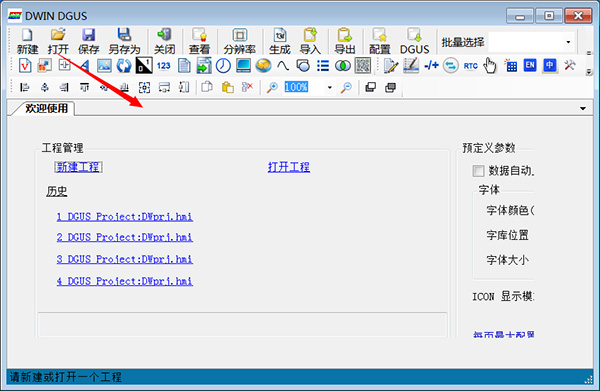Image resolution: width=600 pixels, height=391 pixels.
Task: Click the status bar message 请新建或打开一个工程
Action: click(x=65, y=377)
